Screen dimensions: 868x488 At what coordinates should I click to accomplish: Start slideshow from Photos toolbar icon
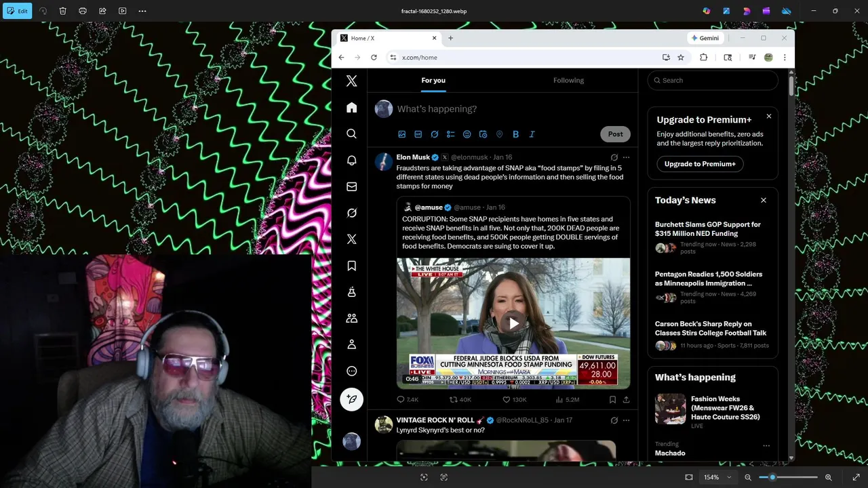point(122,11)
